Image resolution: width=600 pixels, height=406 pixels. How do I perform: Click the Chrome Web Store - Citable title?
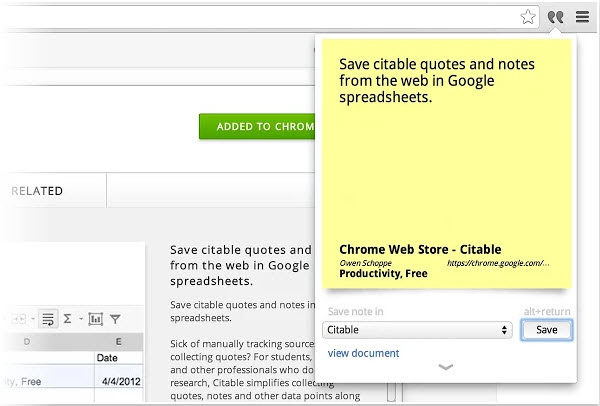[x=420, y=249]
